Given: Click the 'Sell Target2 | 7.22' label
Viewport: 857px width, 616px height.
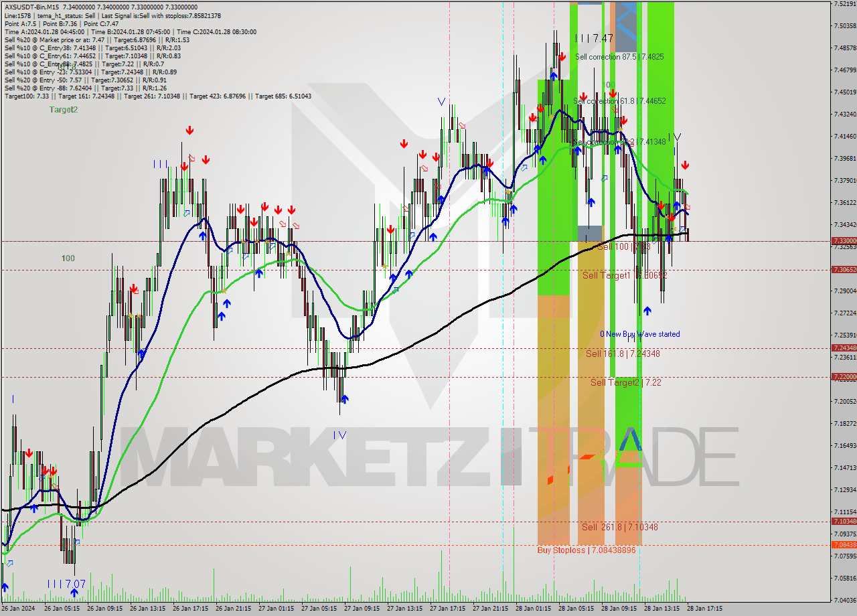Looking at the screenshot, I should pos(626,382).
